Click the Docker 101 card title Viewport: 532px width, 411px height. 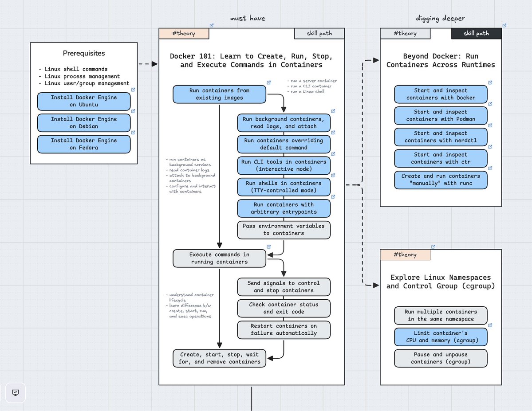(x=251, y=60)
